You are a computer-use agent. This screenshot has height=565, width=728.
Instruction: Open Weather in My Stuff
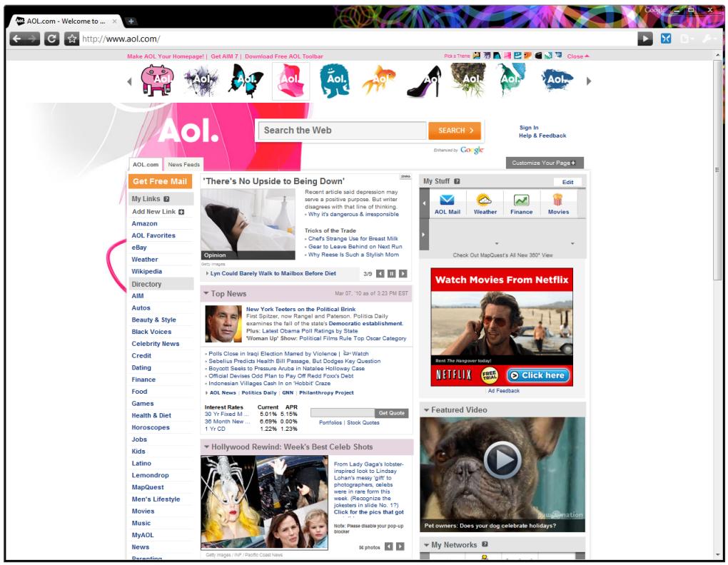485,204
